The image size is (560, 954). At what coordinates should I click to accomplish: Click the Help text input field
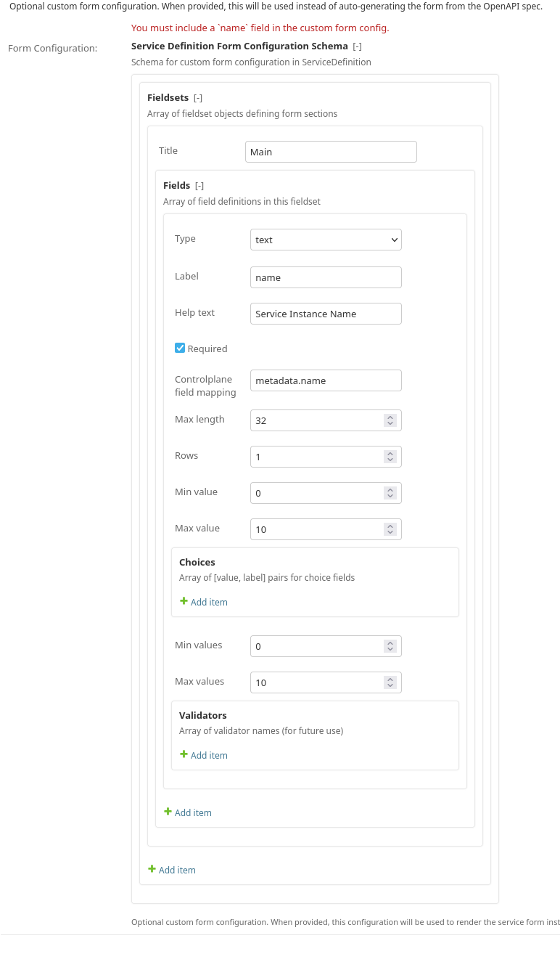pyautogui.click(x=325, y=314)
